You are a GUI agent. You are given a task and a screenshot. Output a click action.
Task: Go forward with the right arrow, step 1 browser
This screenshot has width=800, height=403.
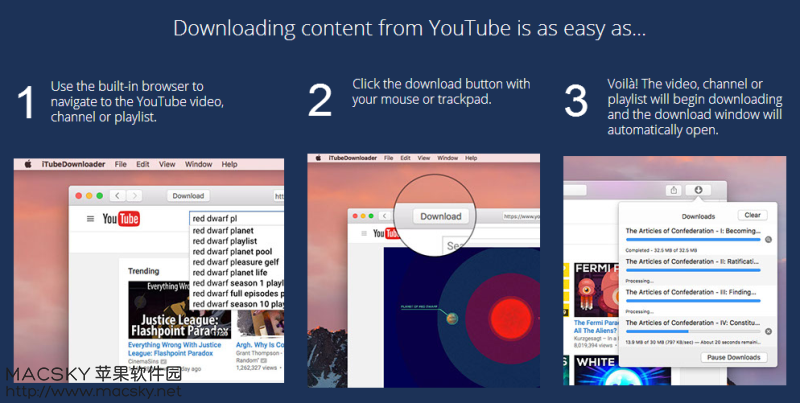click(x=134, y=196)
